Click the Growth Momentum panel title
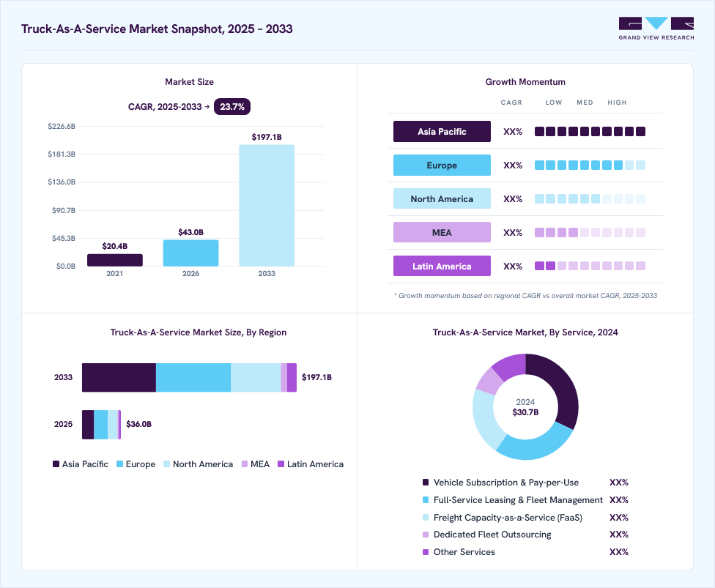715x588 pixels. [x=525, y=82]
